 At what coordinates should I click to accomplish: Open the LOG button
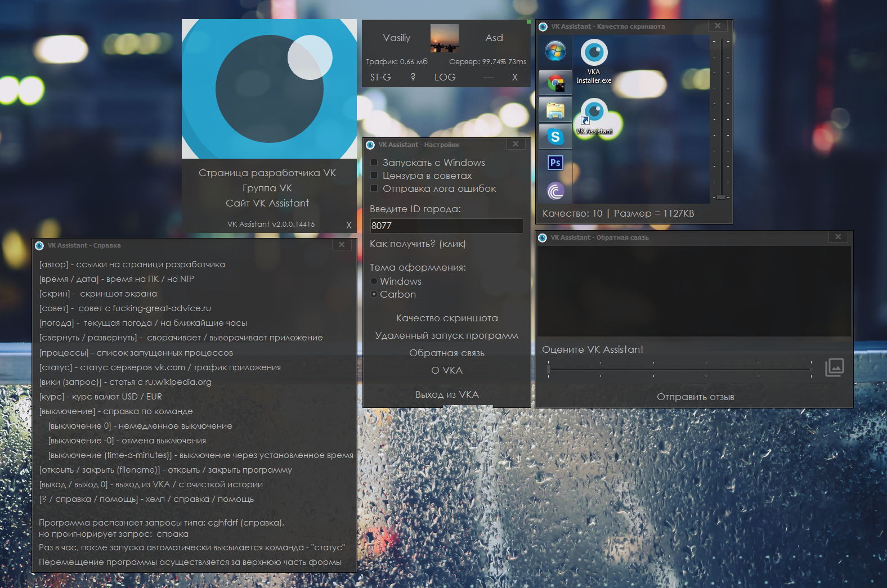click(445, 77)
